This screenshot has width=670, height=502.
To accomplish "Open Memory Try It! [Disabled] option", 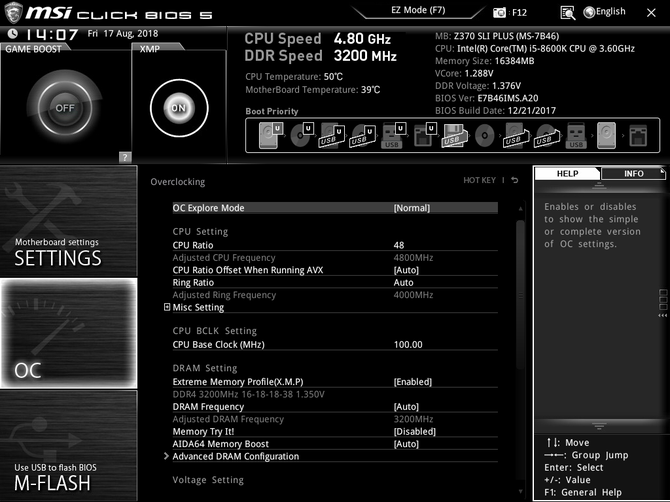I will [414, 432].
